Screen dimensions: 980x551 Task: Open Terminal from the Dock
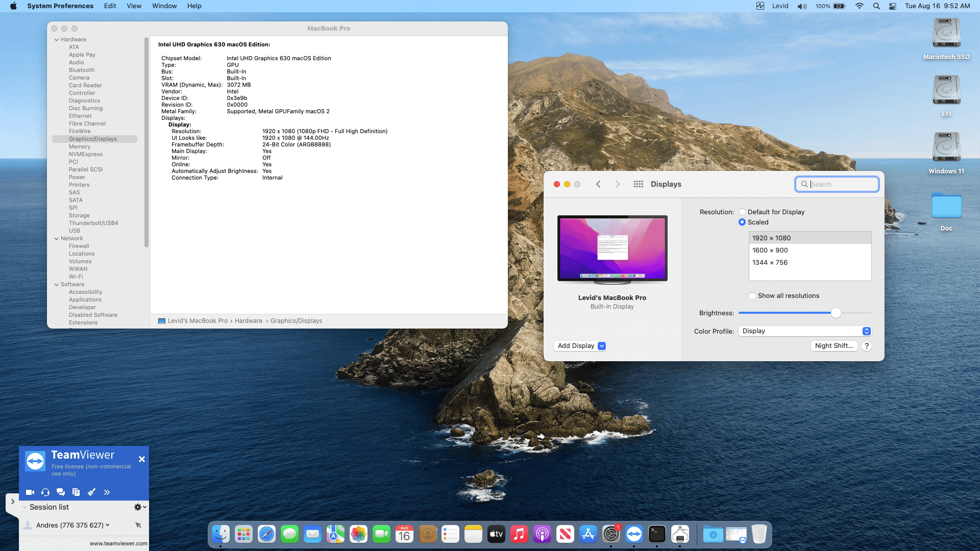point(657,534)
